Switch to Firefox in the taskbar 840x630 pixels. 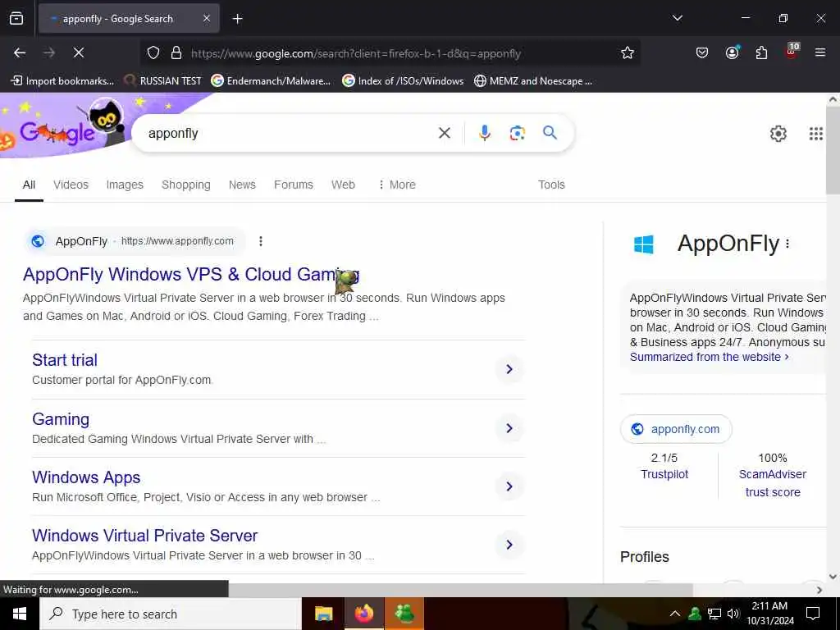[x=363, y=614]
